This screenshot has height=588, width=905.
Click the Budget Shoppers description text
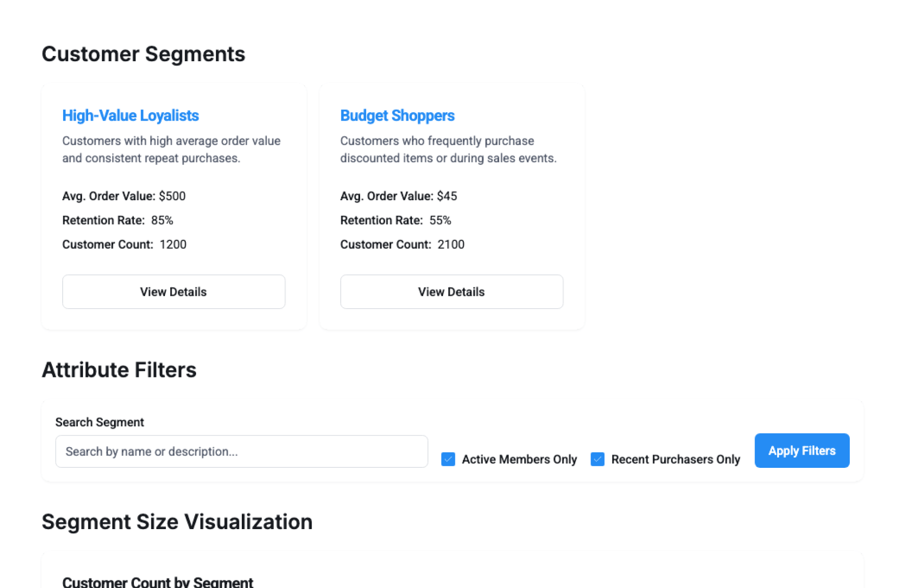pyautogui.click(x=448, y=149)
